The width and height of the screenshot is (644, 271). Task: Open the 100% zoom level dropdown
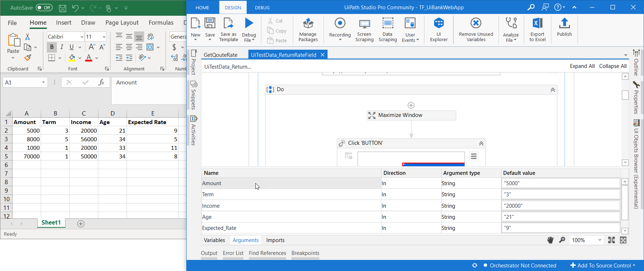[x=600, y=240]
